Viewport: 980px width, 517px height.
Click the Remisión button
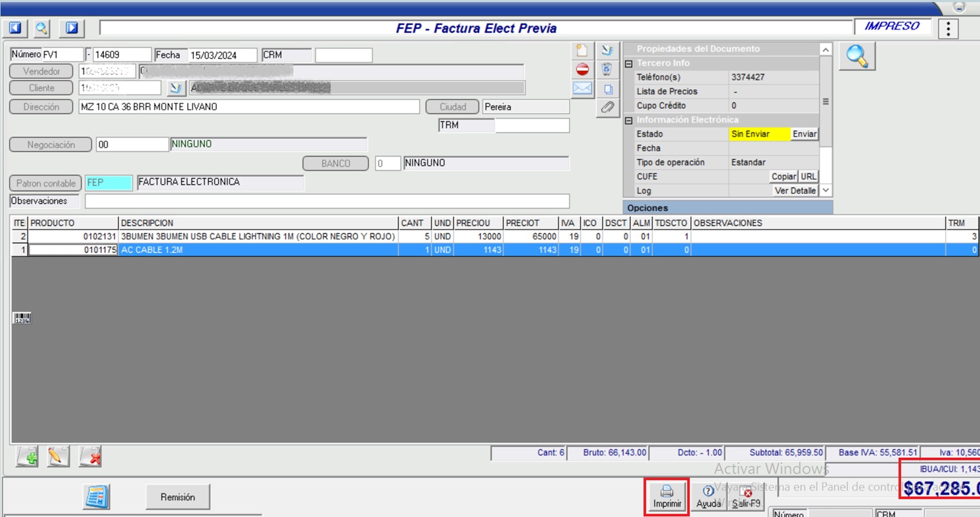coord(177,497)
